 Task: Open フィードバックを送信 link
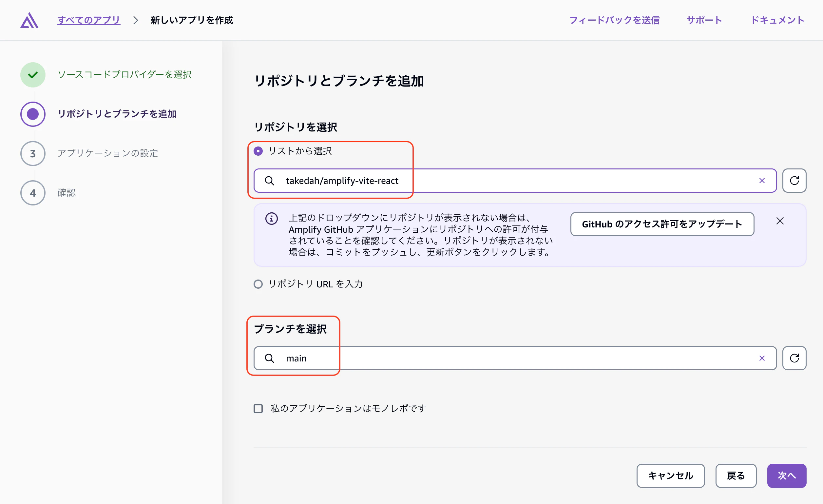[x=614, y=20]
